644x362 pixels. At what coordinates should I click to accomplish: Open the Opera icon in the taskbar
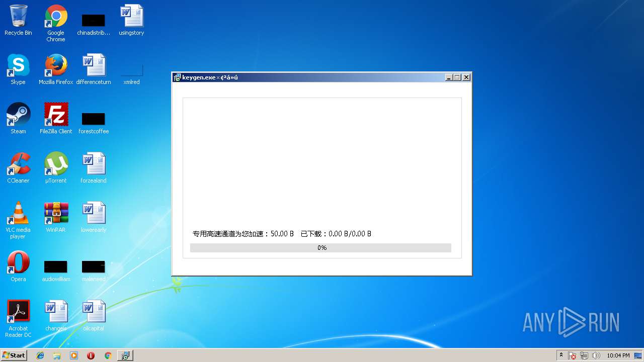[91, 355]
